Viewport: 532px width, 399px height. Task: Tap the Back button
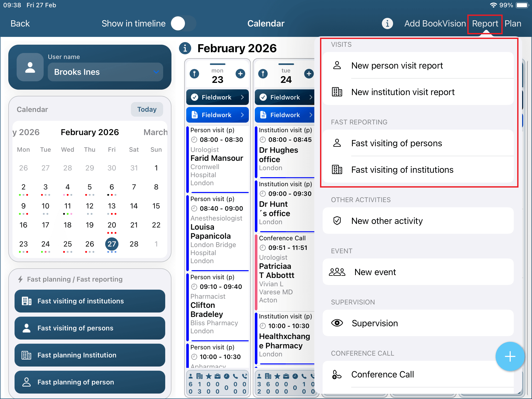click(20, 24)
